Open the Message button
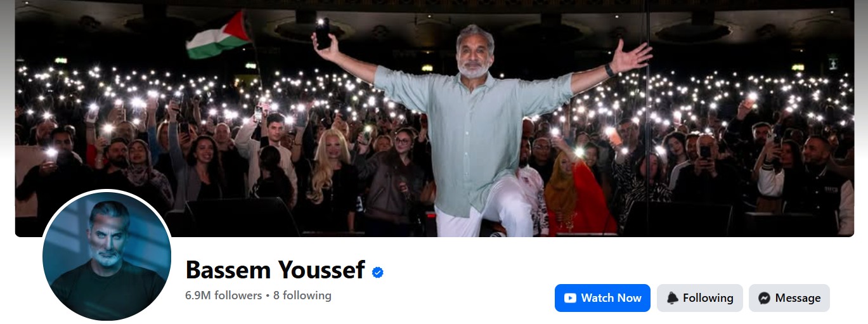Screen dimensions: 868x324 point(789,298)
